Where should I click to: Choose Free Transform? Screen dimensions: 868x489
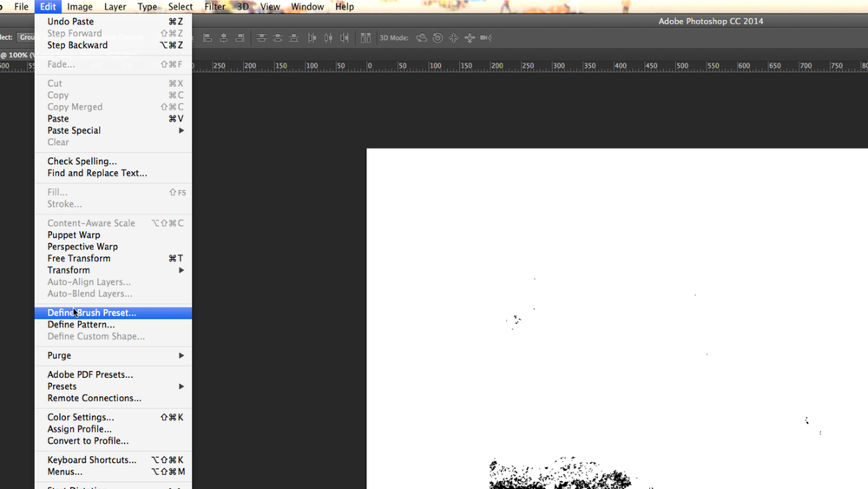(113, 258)
